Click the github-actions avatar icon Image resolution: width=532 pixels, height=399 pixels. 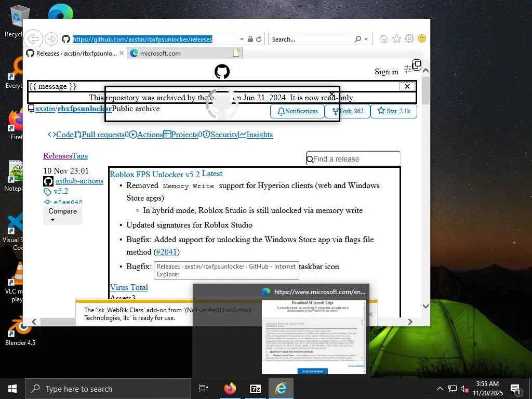point(48,181)
